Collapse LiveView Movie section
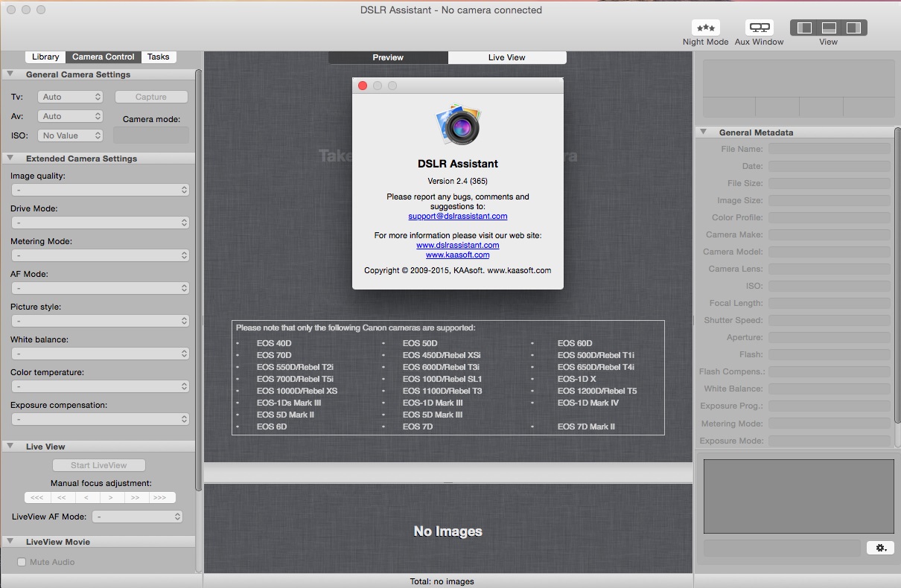Viewport: 901px width, 588px height. pyautogui.click(x=11, y=541)
